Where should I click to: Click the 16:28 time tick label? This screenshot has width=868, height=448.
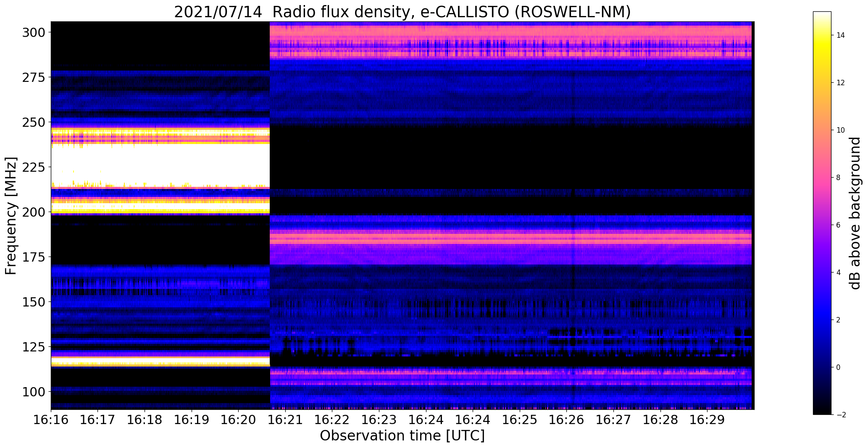(660, 420)
